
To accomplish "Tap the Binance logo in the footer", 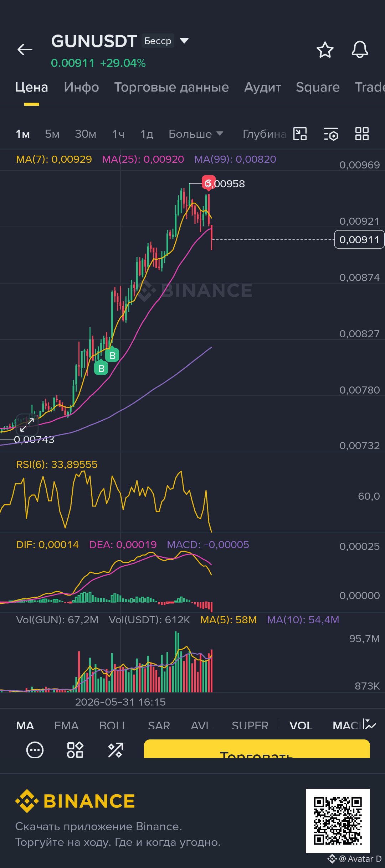I will (75, 801).
